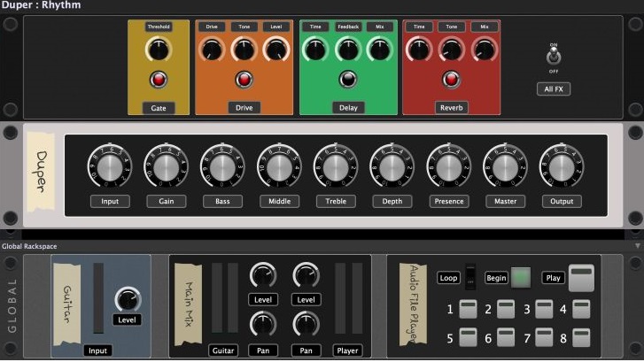
Task: Toggle the Reverb pedal red footswitch
Action: pos(451,80)
